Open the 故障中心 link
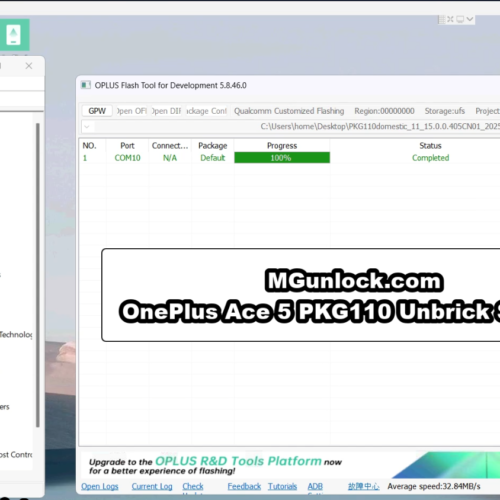 pos(364,486)
